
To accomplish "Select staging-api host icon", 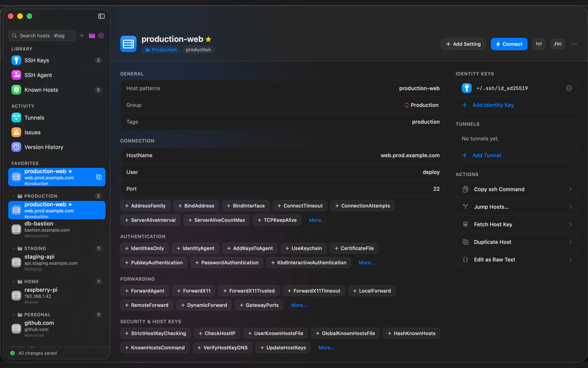I will coord(16,263).
